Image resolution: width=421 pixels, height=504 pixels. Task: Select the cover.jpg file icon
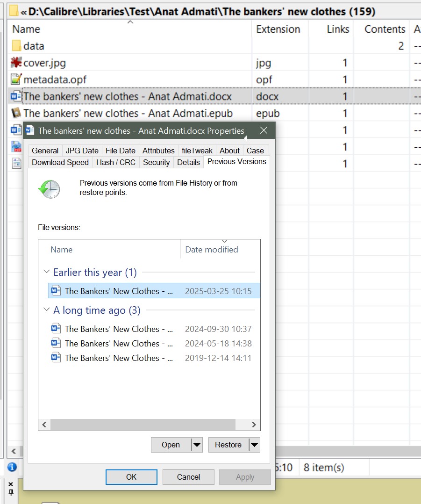(16, 63)
